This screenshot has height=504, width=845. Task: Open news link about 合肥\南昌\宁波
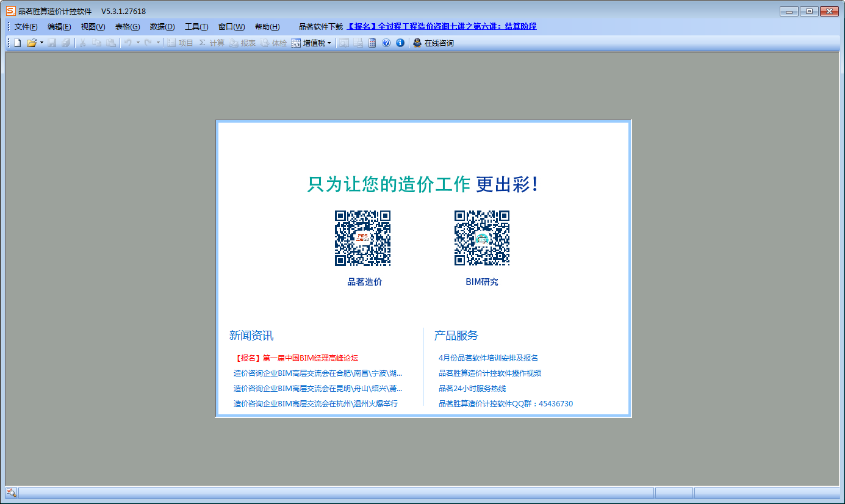tap(318, 373)
